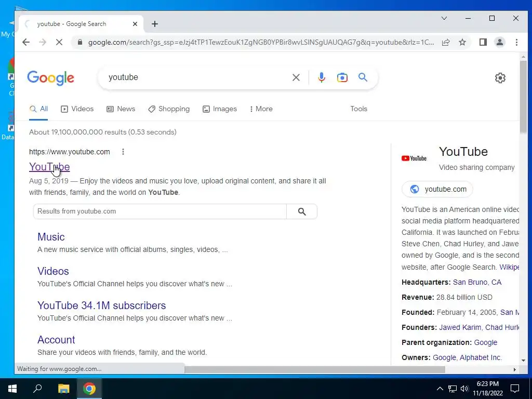Switch to the News tab

[x=121, y=109]
